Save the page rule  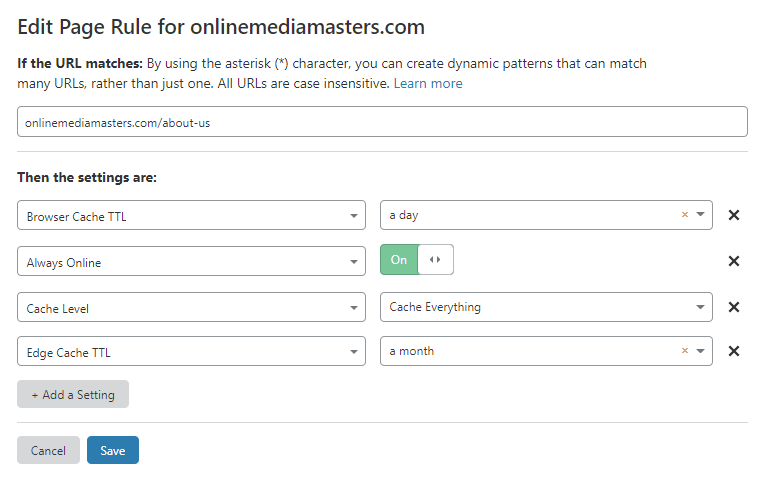[x=113, y=450]
